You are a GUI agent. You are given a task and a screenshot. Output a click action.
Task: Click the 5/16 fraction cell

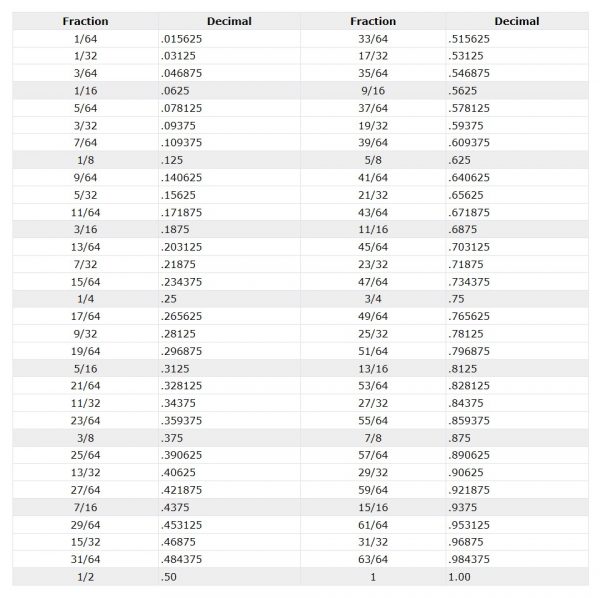[85, 368]
